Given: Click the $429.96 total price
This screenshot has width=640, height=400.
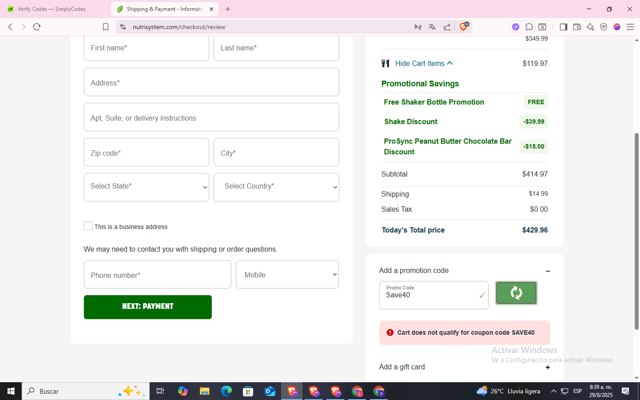Looking at the screenshot, I should 535,230.
